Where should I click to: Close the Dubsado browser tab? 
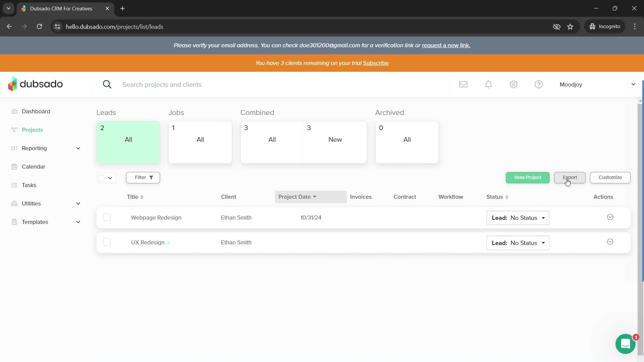point(107,8)
